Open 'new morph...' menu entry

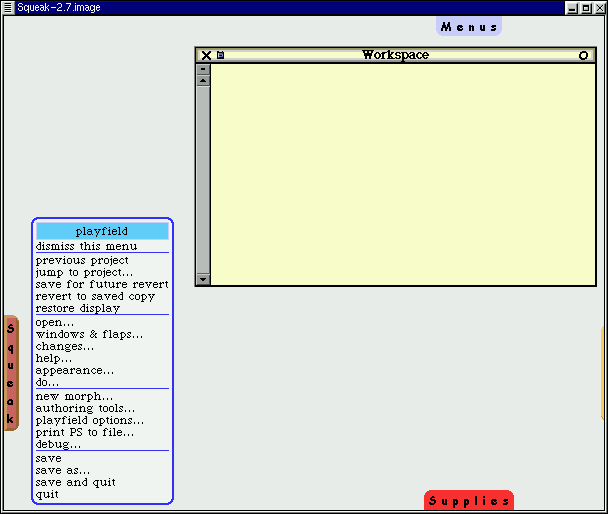click(75, 396)
